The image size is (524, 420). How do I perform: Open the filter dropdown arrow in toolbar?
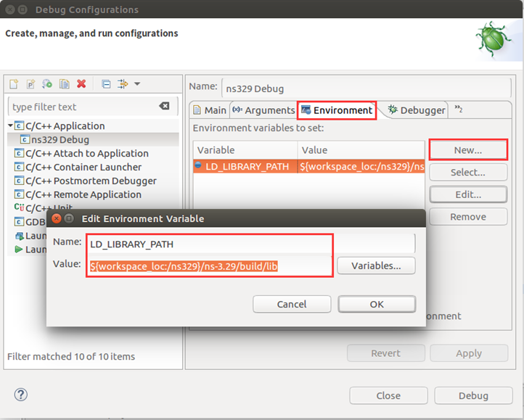[137, 84]
